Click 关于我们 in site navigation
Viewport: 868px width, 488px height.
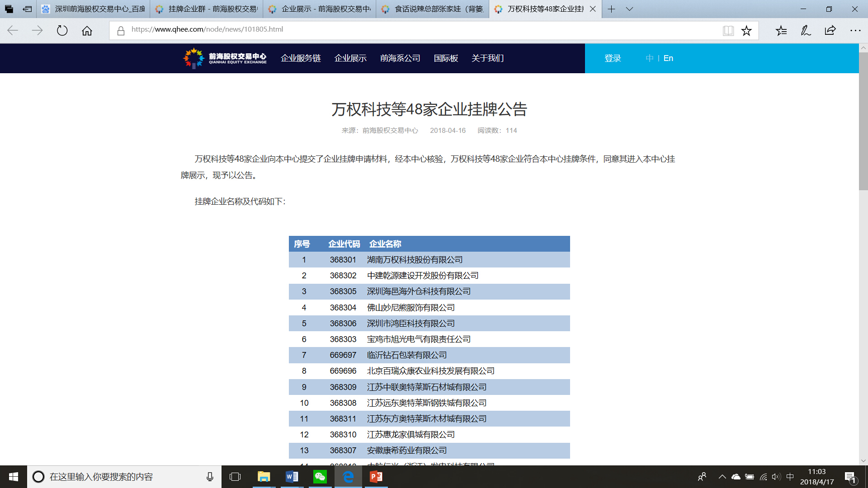point(487,58)
